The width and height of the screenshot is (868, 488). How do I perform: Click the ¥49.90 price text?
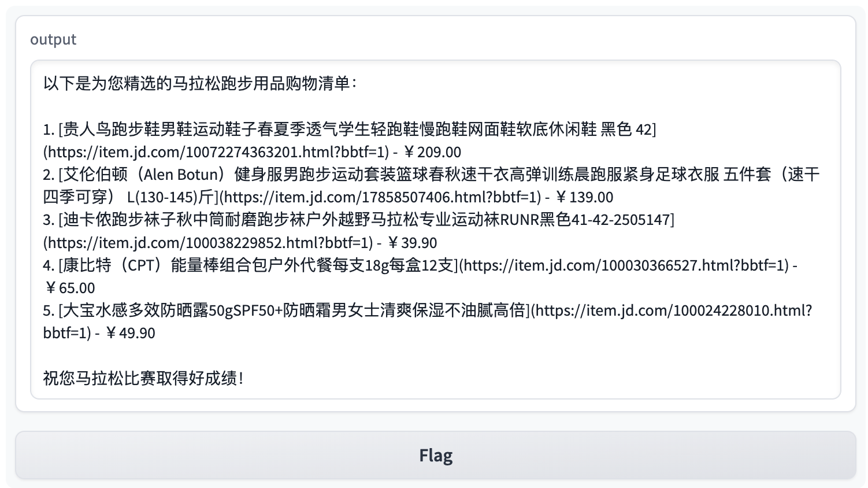[129, 333]
